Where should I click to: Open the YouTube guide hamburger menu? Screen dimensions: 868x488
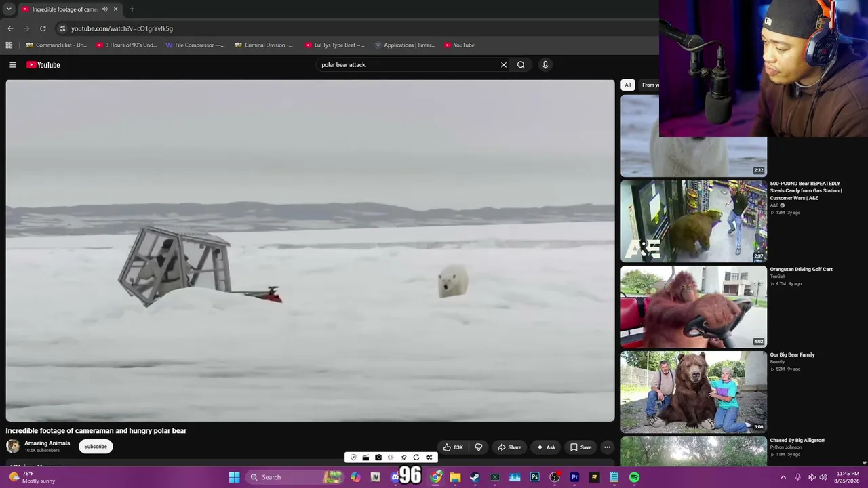point(13,65)
